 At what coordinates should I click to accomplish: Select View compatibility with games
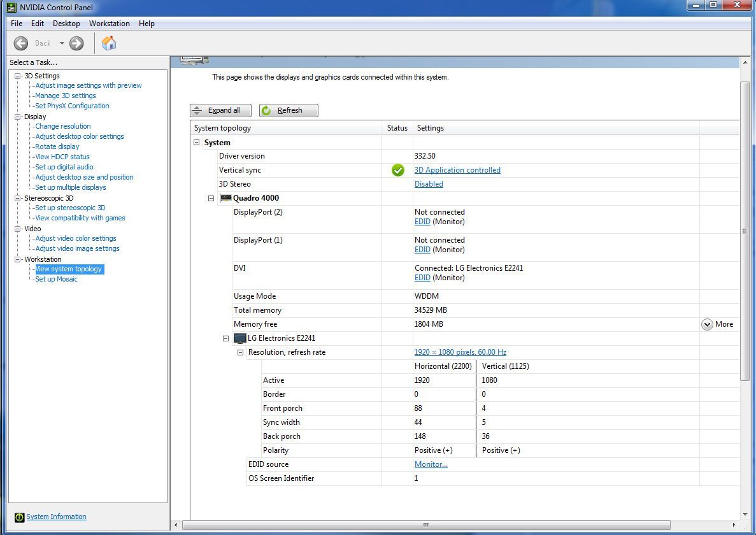tap(80, 218)
